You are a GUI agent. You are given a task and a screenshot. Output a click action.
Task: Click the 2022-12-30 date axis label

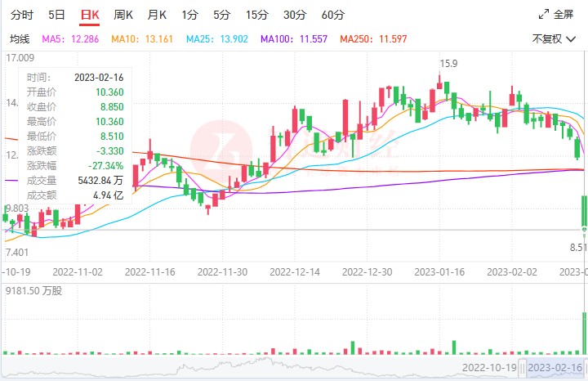(367, 271)
